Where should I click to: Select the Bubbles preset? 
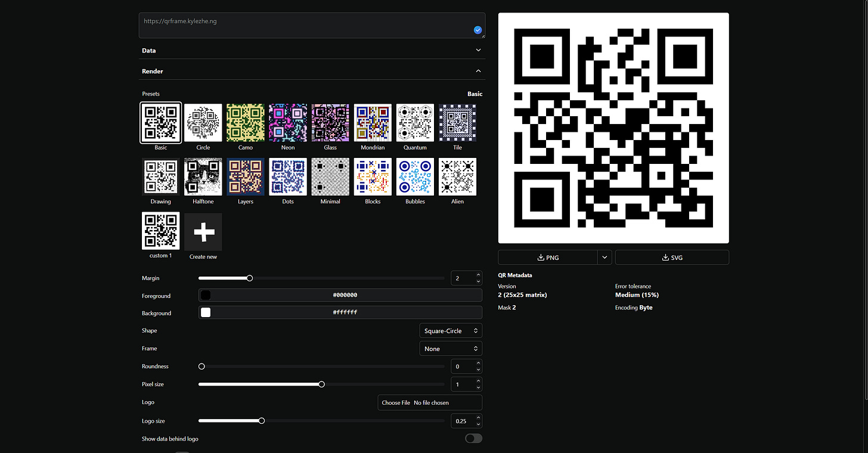point(415,176)
